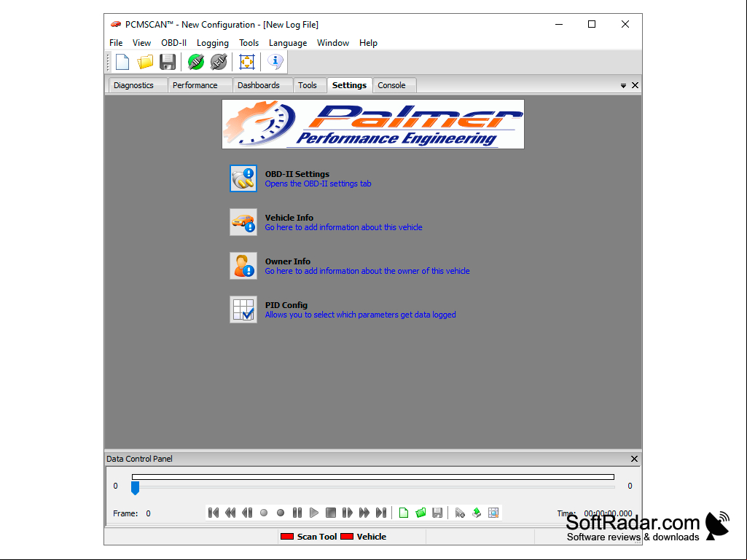Open OBD-II Settings icon
Viewport: 747px width, 560px height.
243,178
